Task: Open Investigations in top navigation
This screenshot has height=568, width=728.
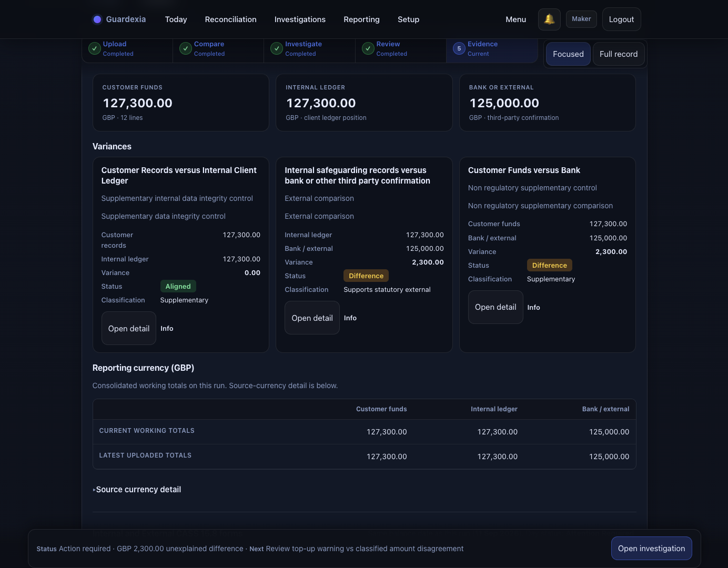Action: [300, 19]
